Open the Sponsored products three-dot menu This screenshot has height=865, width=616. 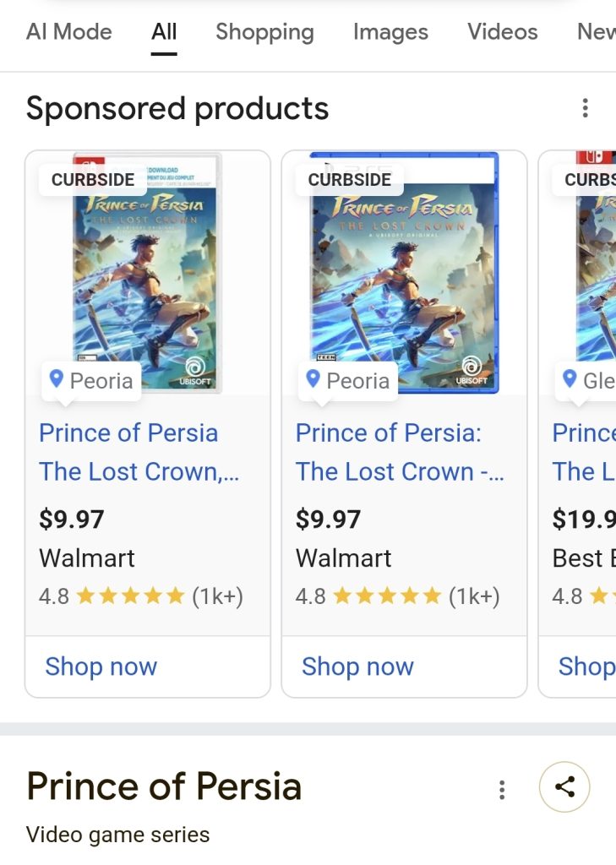pyautogui.click(x=585, y=108)
